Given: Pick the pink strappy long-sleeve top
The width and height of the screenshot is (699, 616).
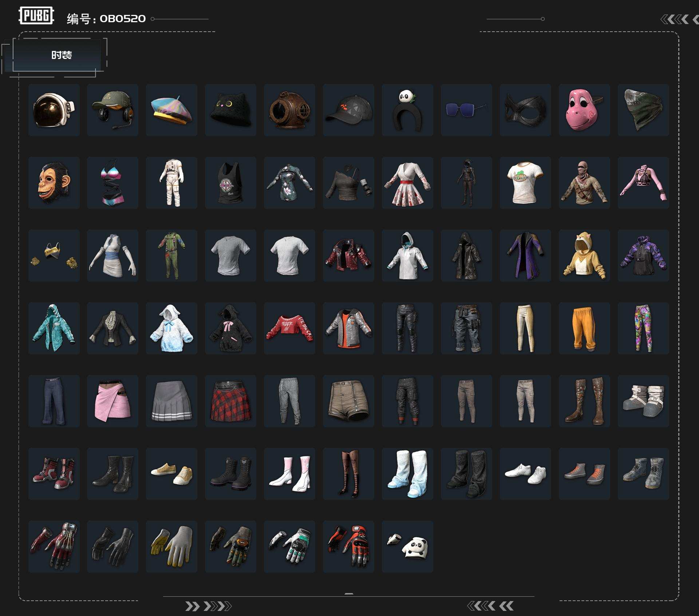Looking at the screenshot, I should click(644, 183).
